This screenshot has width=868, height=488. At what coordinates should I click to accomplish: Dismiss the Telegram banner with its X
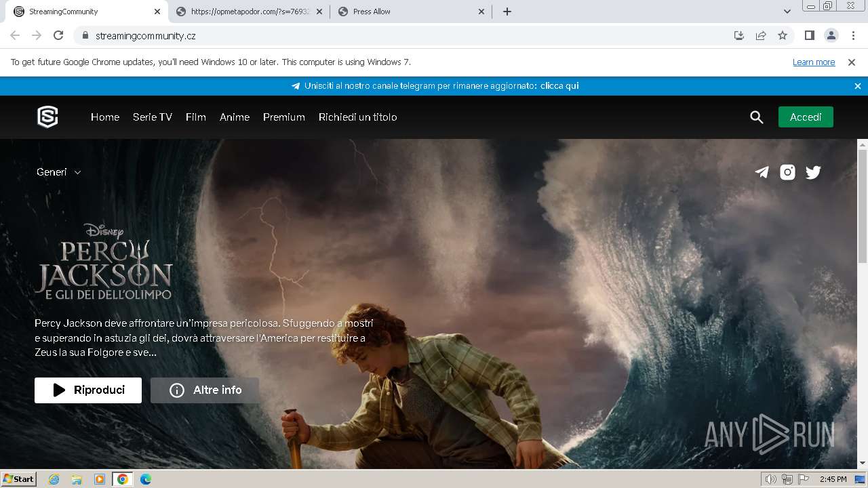(x=857, y=86)
